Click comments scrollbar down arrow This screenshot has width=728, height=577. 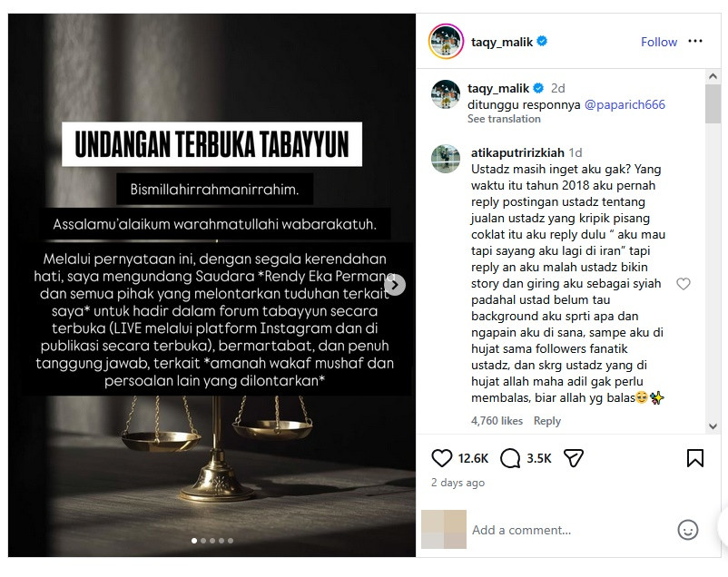pyautogui.click(x=713, y=426)
